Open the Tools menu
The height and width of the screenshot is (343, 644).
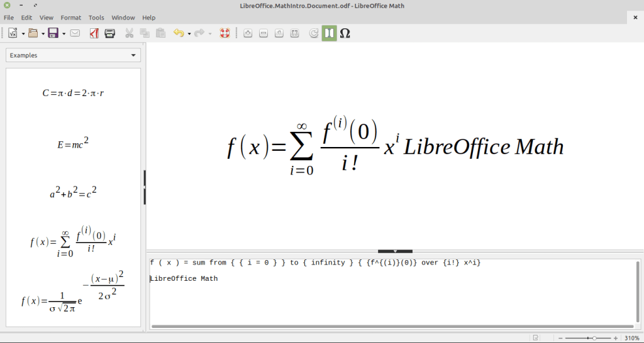(x=96, y=18)
